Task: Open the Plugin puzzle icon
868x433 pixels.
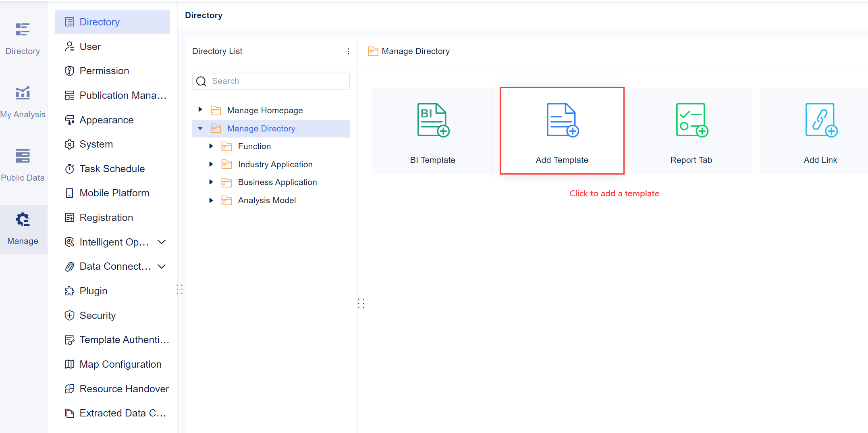Action: (70, 291)
